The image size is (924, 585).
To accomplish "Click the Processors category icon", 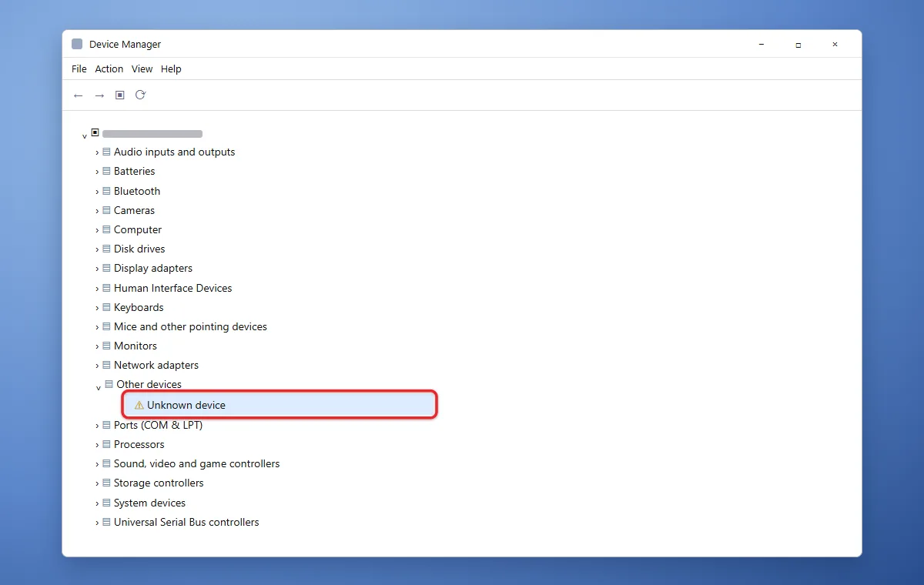I will (x=107, y=445).
